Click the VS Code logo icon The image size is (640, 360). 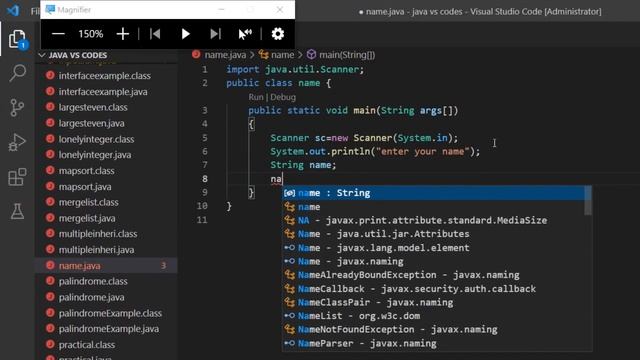(x=13, y=10)
